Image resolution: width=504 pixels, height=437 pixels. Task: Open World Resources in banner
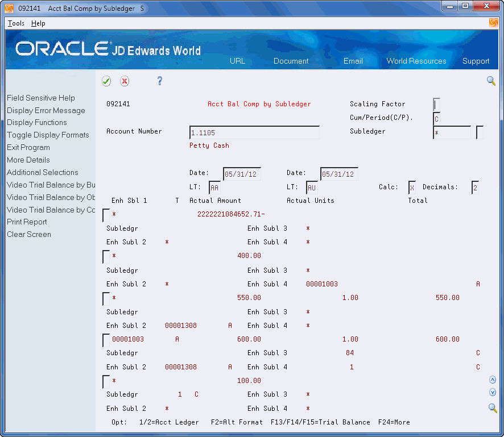click(416, 61)
